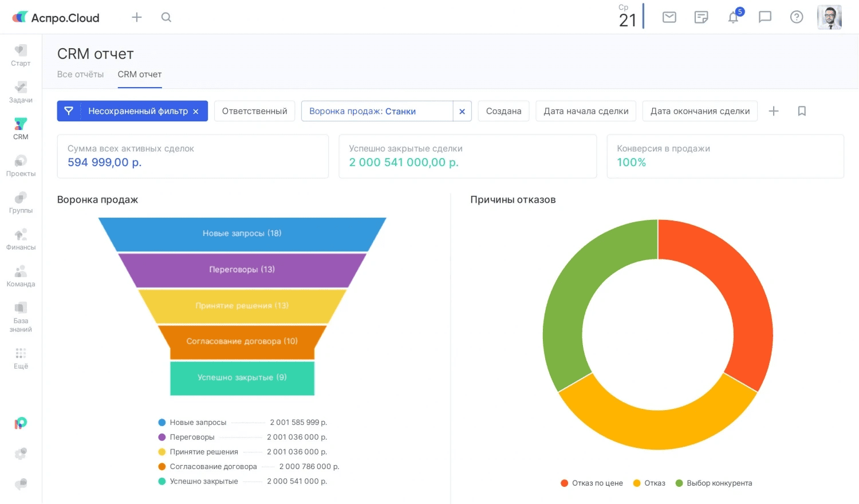
Task: Add a new filter with plus button
Action: (x=774, y=111)
